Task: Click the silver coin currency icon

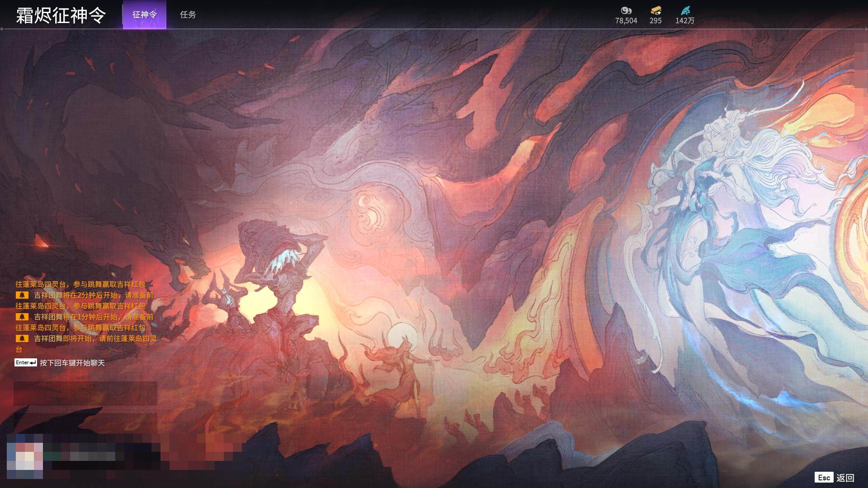Action: click(626, 10)
